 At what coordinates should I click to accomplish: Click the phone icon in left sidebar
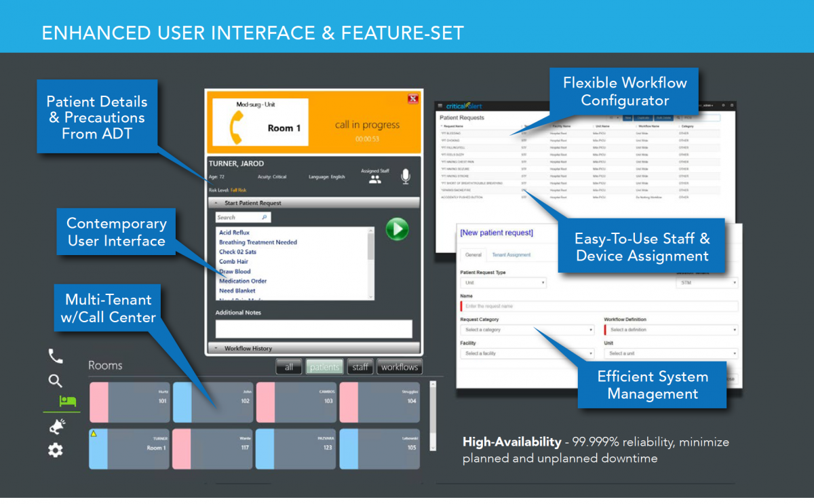(55, 356)
